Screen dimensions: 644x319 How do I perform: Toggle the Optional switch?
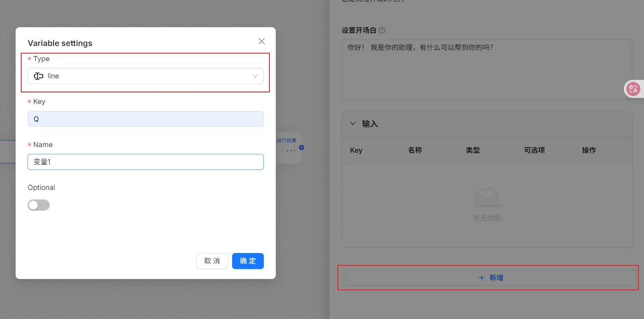tap(38, 205)
